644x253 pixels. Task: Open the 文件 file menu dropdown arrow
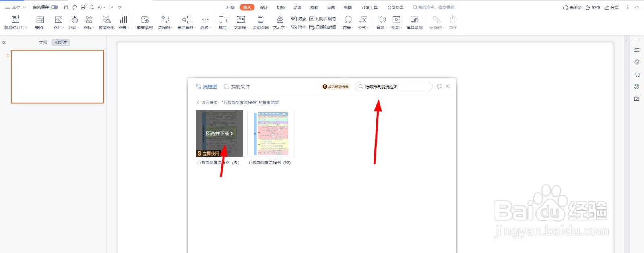24,7
